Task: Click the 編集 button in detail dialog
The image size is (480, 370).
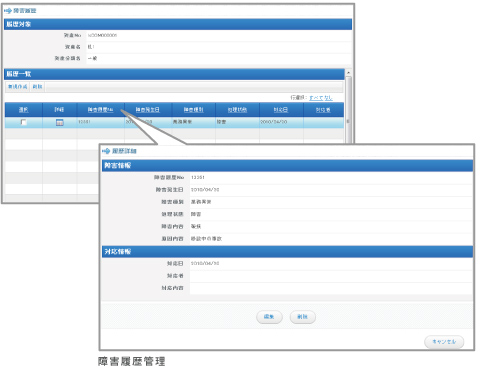Action: point(269,317)
